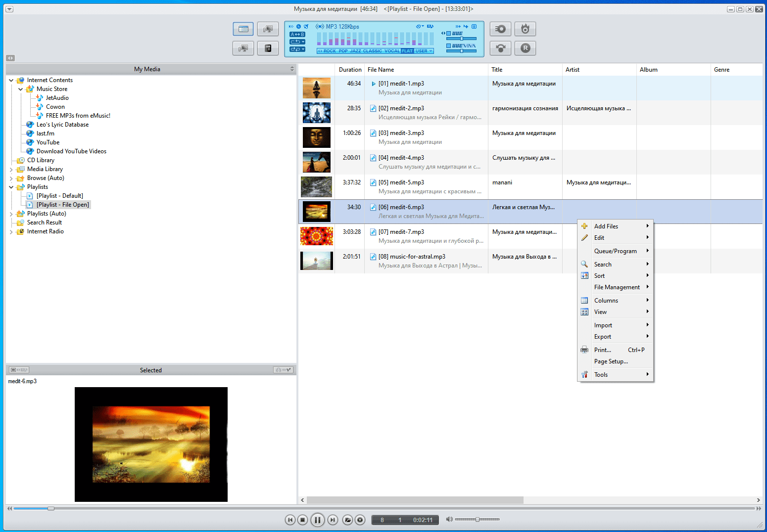Collapse the Music Store tree node
The width and height of the screenshot is (767, 532).
pyautogui.click(x=21, y=89)
